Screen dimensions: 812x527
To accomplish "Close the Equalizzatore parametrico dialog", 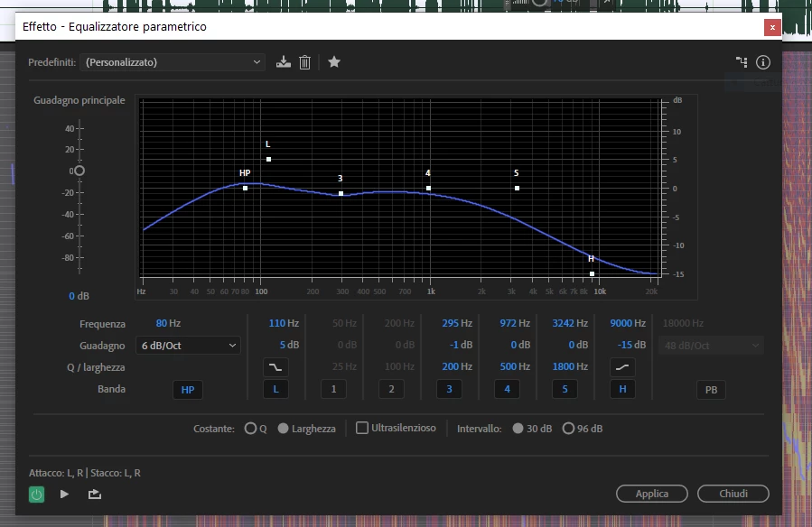I will tap(772, 27).
